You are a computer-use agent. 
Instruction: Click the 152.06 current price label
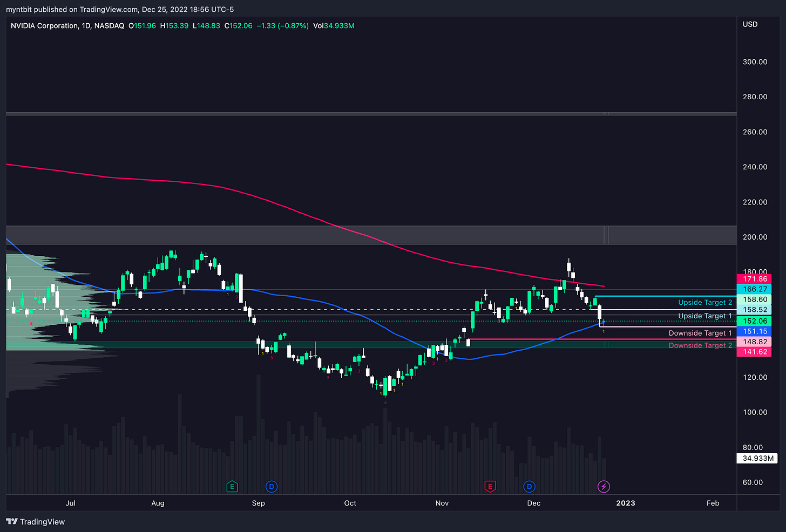(x=754, y=321)
